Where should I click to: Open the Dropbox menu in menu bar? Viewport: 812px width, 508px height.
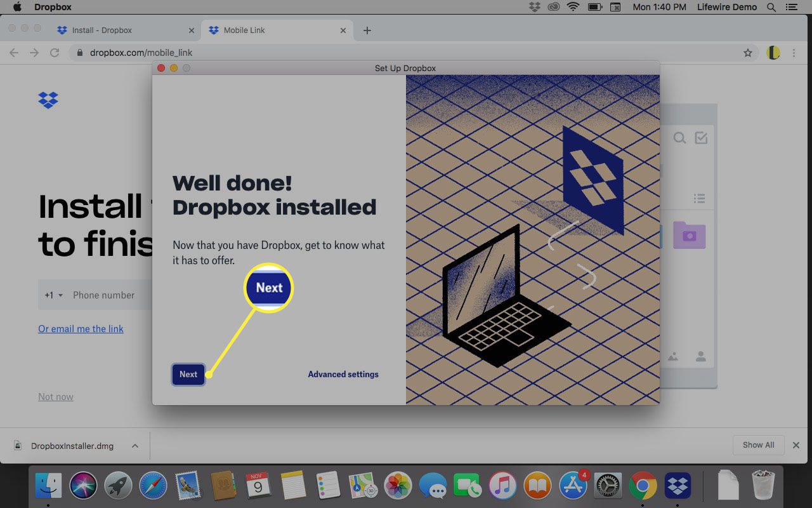point(53,7)
